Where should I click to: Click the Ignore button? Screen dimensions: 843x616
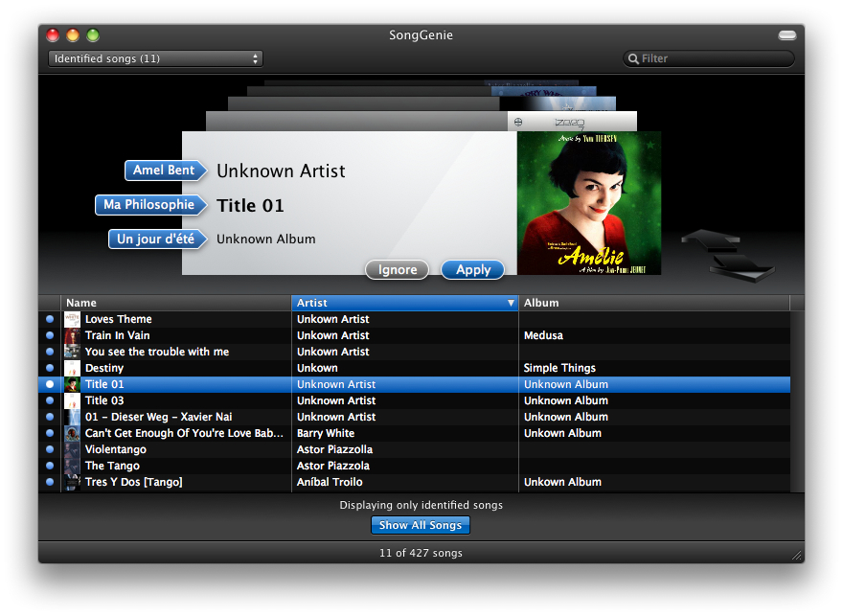coord(398,270)
